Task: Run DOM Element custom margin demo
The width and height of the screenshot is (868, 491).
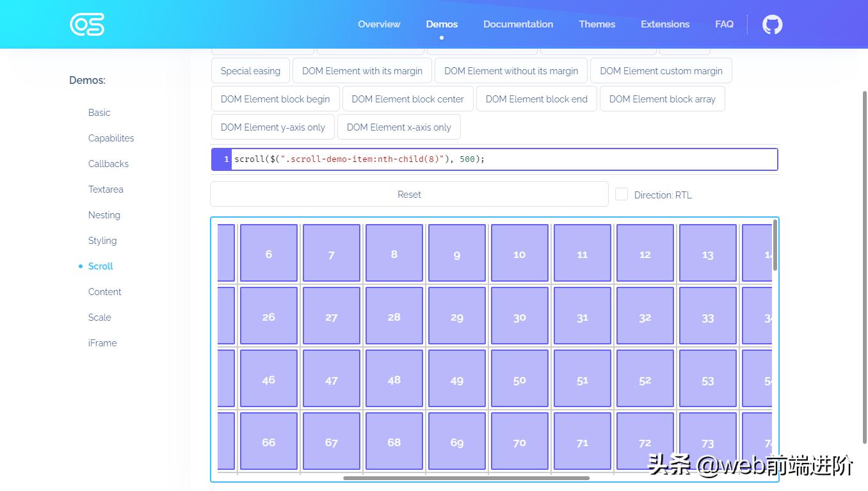Action: [x=661, y=70]
